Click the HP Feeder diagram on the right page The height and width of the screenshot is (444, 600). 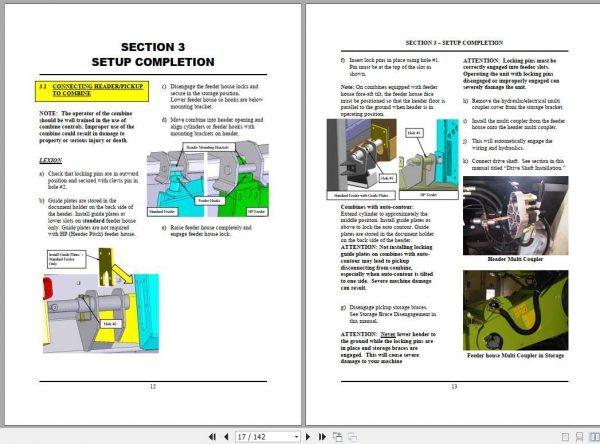coord(429,159)
